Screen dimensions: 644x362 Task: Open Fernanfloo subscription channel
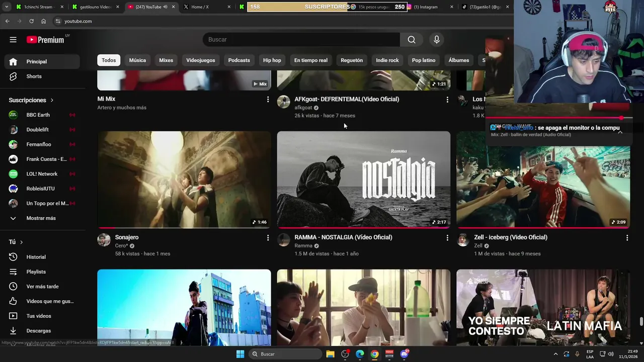[42, 145]
